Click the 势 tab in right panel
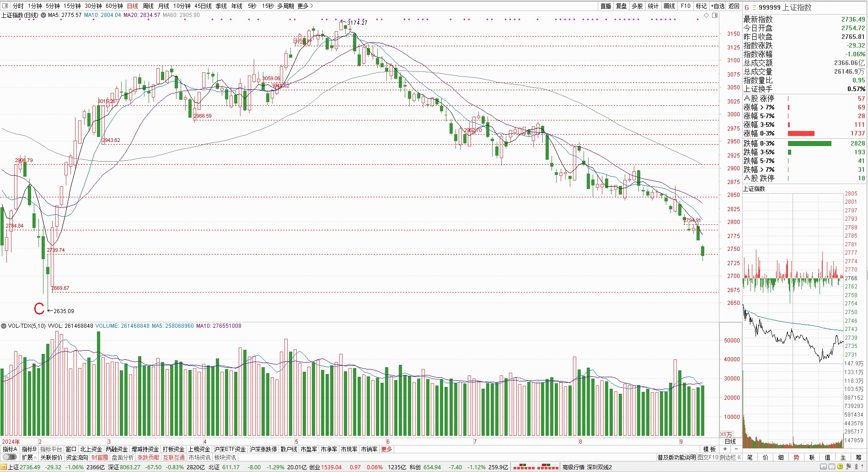 (x=796, y=457)
